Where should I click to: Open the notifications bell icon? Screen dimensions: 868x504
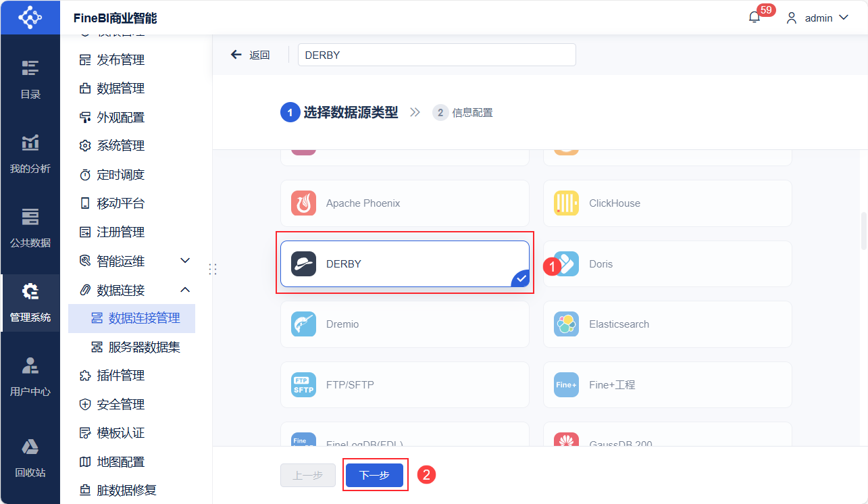pyautogui.click(x=755, y=18)
